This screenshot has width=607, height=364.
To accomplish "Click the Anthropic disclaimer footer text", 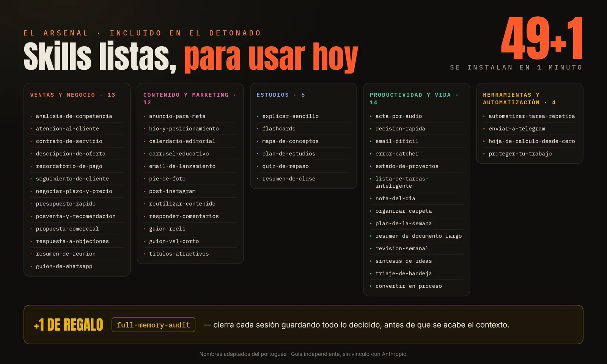I will point(303,354).
